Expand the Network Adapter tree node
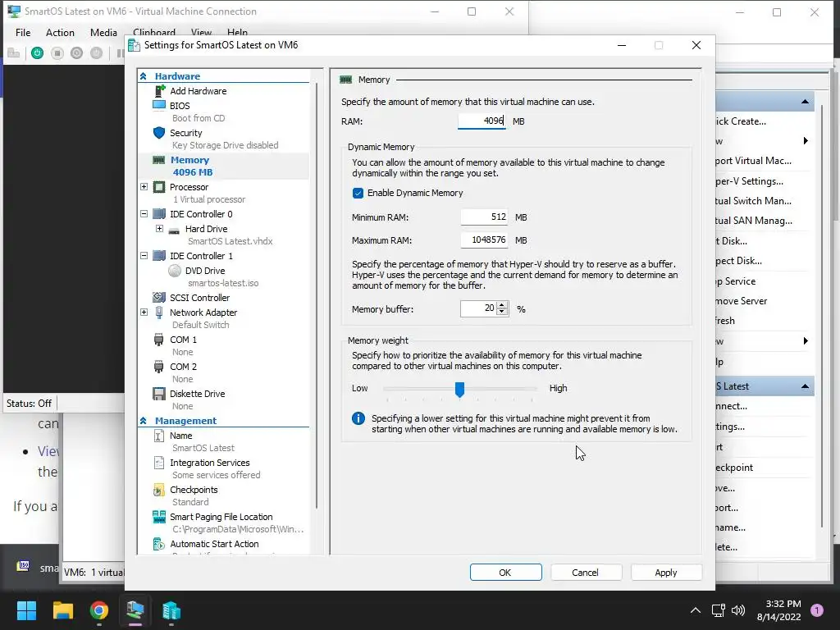 tap(144, 313)
